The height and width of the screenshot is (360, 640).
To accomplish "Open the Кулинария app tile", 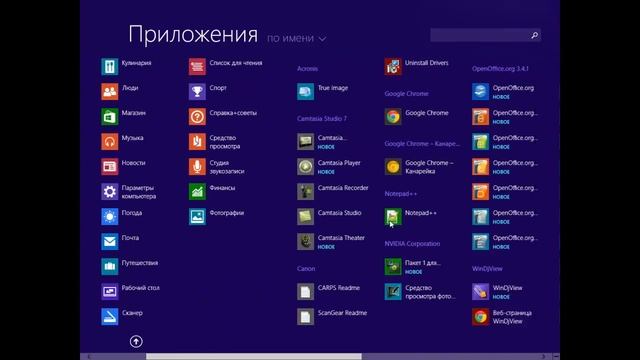I will click(109, 67).
